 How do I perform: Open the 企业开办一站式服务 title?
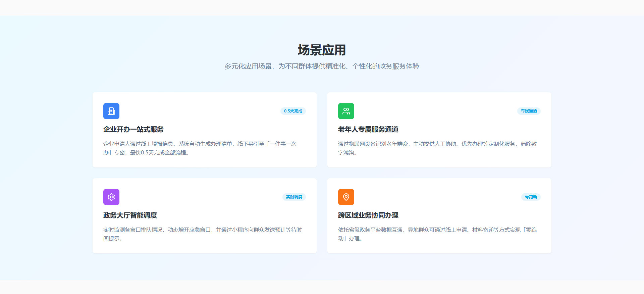(133, 129)
